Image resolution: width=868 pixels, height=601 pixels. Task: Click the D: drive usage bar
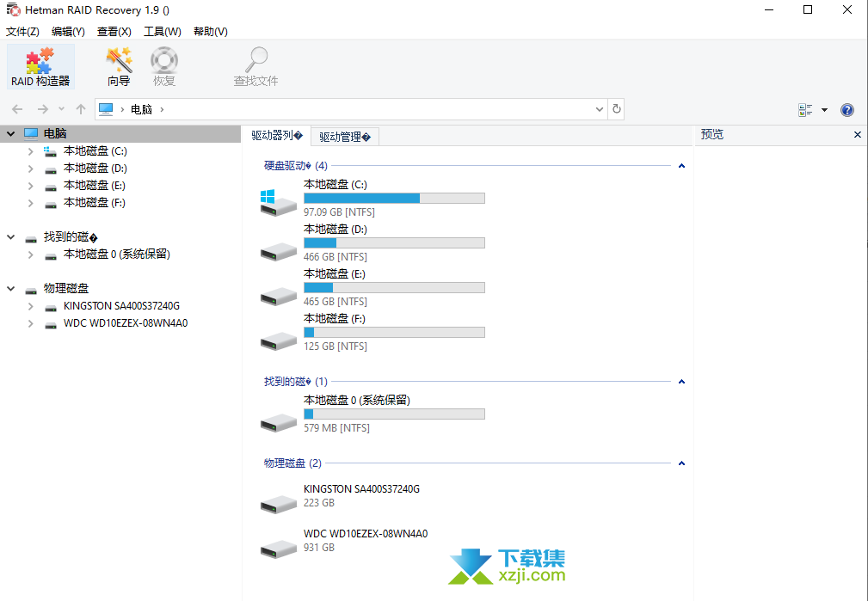(x=394, y=243)
